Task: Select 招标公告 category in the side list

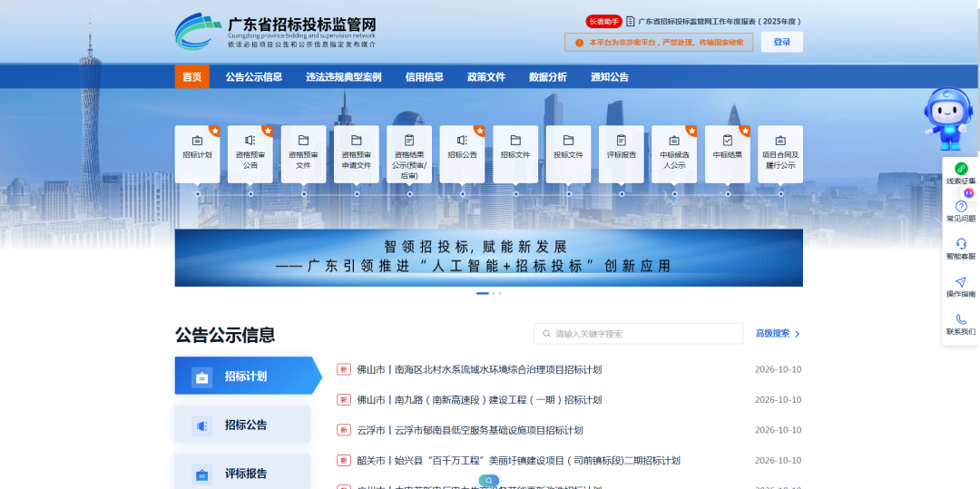Action: 242,425
